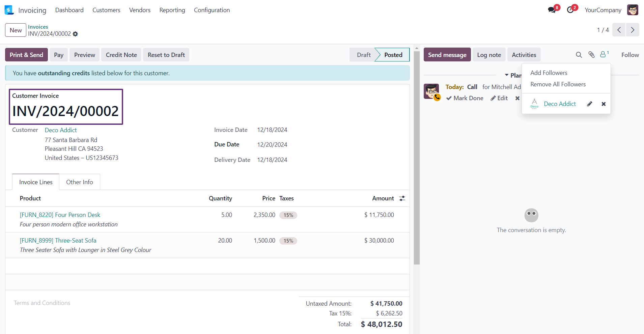Open the user avatar menu
Image resolution: width=644 pixels, height=334 pixels.
[633, 10]
